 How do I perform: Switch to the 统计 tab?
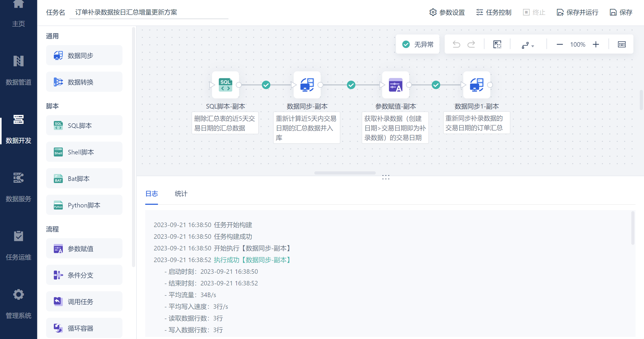click(x=181, y=194)
